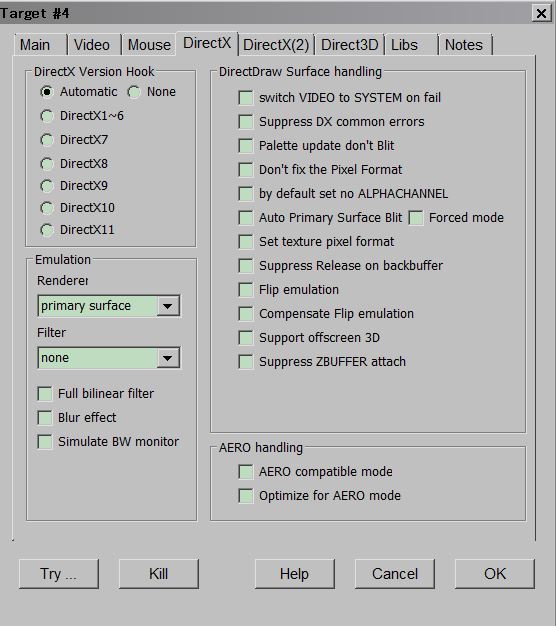Expand the Filter dropdown arrow
Viewport: 556px width, 626px height.
point(168,358)
